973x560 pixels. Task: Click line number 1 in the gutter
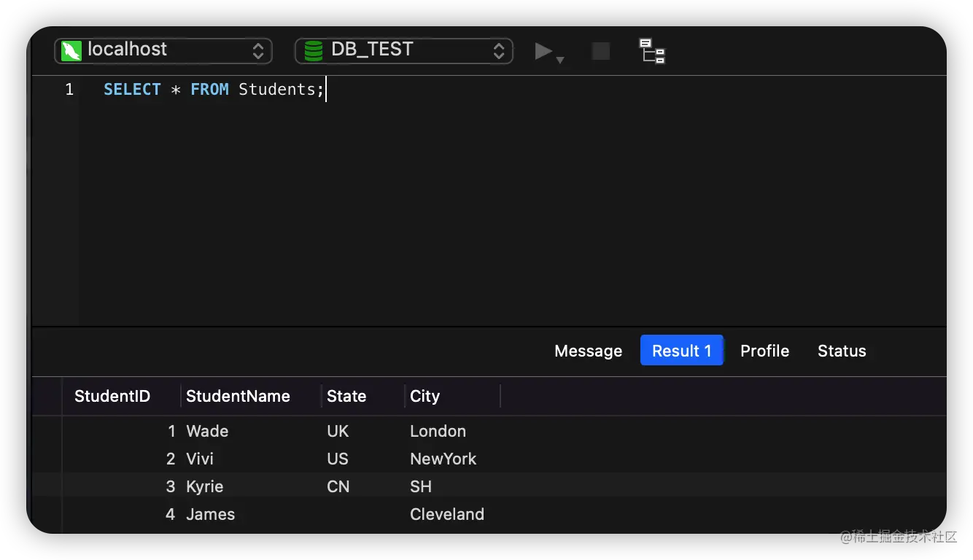click(69, 90)
